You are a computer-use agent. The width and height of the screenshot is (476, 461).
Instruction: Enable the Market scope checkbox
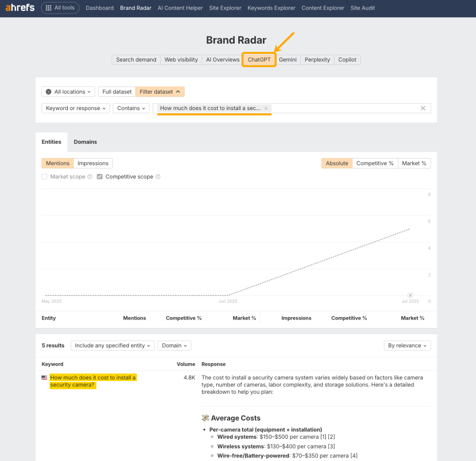[44, 176]
